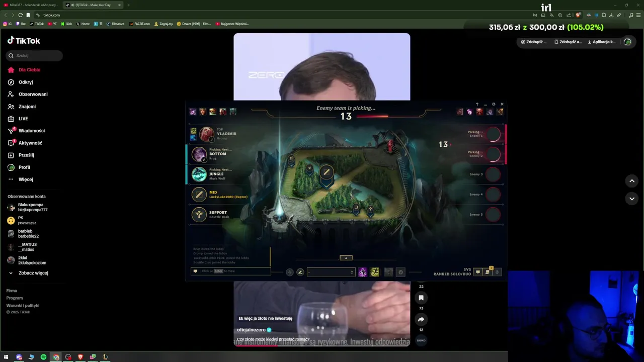Click the Zdobądź aplikację button
Viewport: 644px width, 362px height.
[568, 42]
